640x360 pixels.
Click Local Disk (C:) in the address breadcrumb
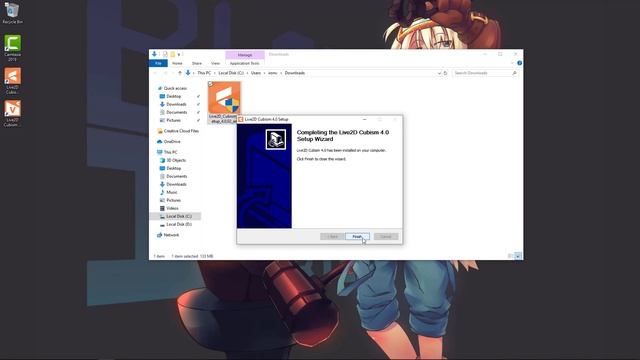pos(231,73)
